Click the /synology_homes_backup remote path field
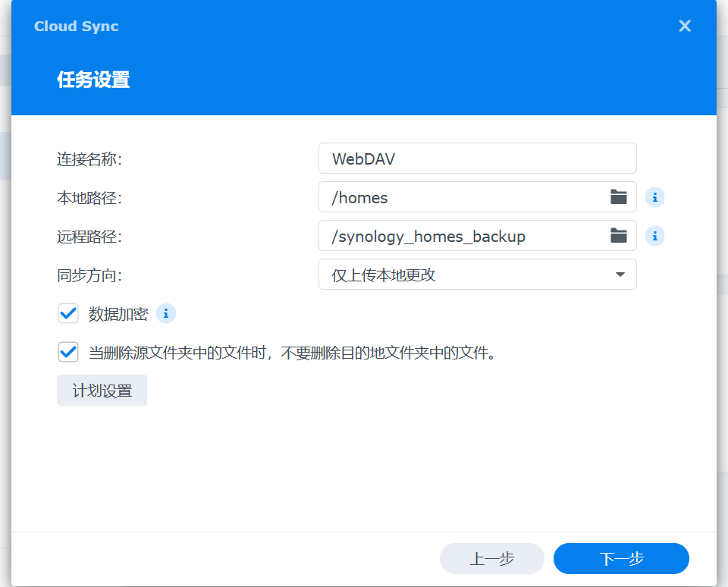728x587 pixels. click(463, 236)
